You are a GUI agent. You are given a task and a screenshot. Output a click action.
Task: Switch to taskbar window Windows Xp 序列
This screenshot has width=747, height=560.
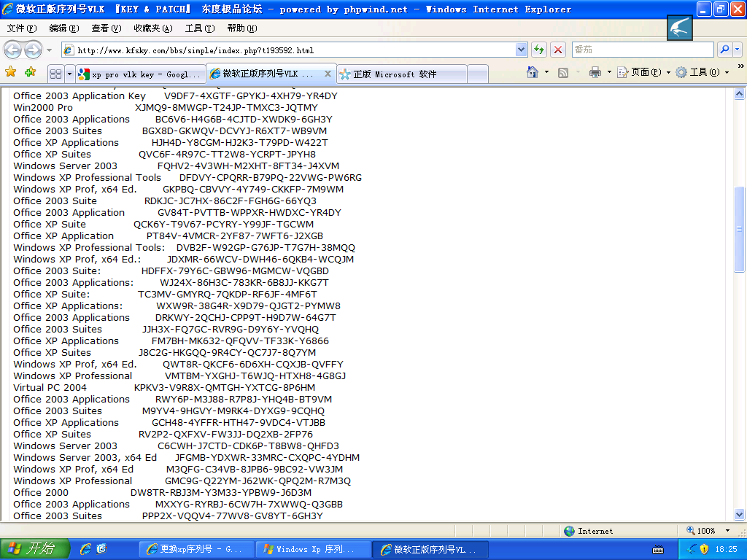[x=313, y=549]
